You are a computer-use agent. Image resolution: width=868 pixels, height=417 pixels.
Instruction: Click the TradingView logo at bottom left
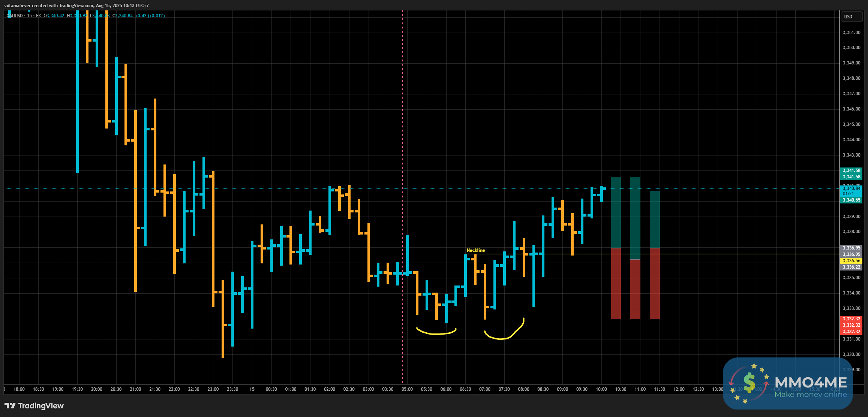tap(34, 406)
